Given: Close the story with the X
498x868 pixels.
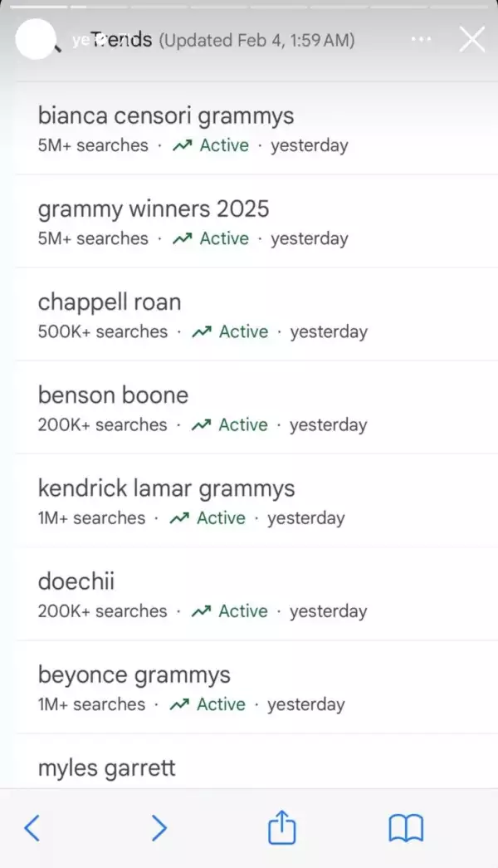Looking at the screenshot, I should [472, 39].
